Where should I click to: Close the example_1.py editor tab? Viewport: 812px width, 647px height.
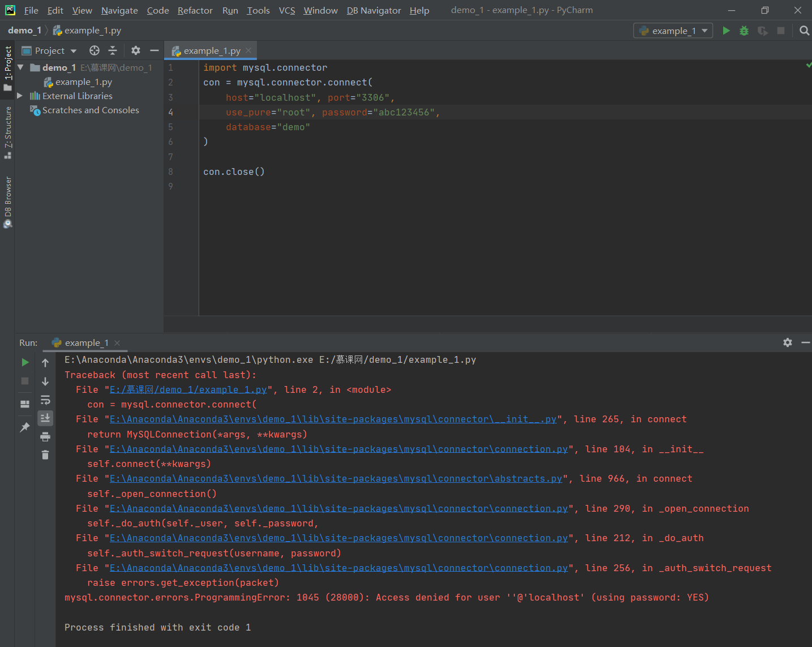point(248,50)
